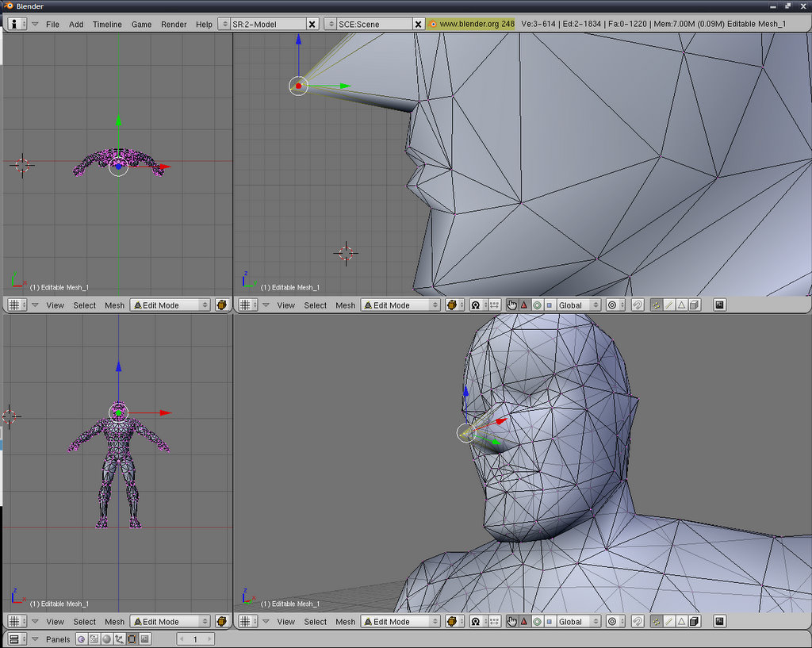Open the SR:2-Model screen selector dropdown

click(x=224, y=24)
